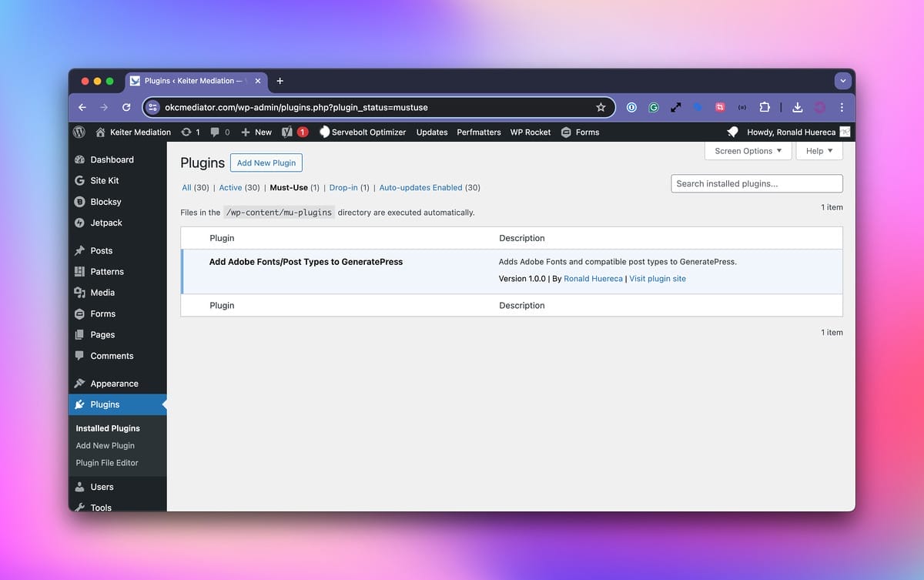Click the WordPress logo in admin bar
Viewport: 924px width, 580px height.
coord(79,132)
